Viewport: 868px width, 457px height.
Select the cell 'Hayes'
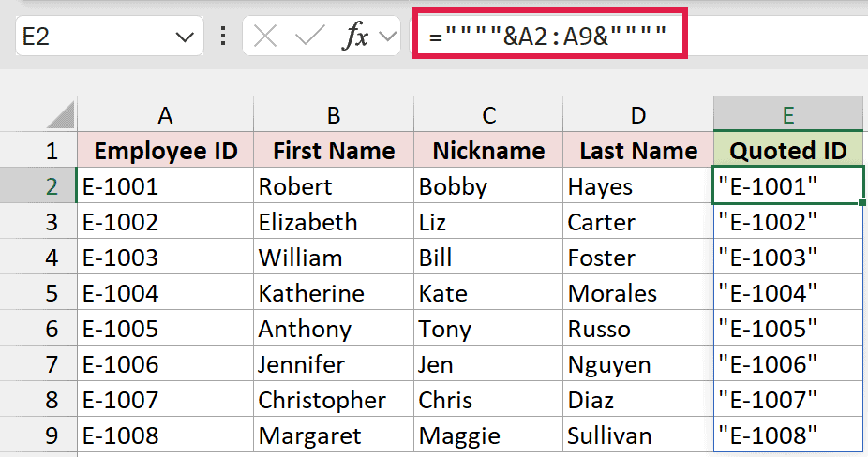coord(638,186)
